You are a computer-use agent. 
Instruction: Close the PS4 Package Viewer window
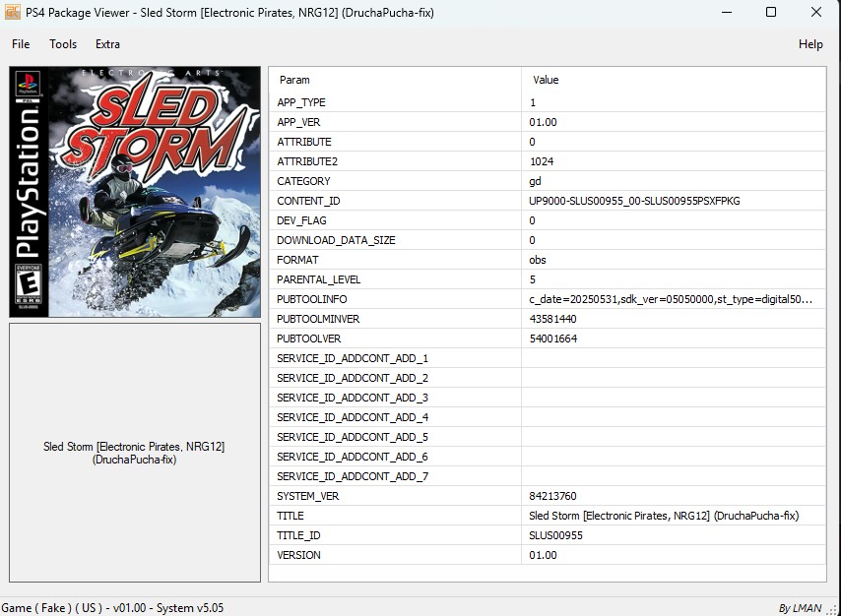pos(815,12)
